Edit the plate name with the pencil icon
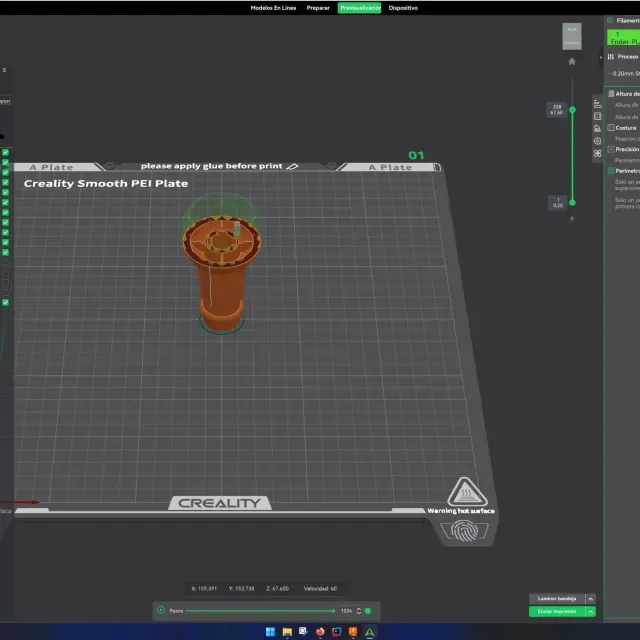 pos(292,167)
